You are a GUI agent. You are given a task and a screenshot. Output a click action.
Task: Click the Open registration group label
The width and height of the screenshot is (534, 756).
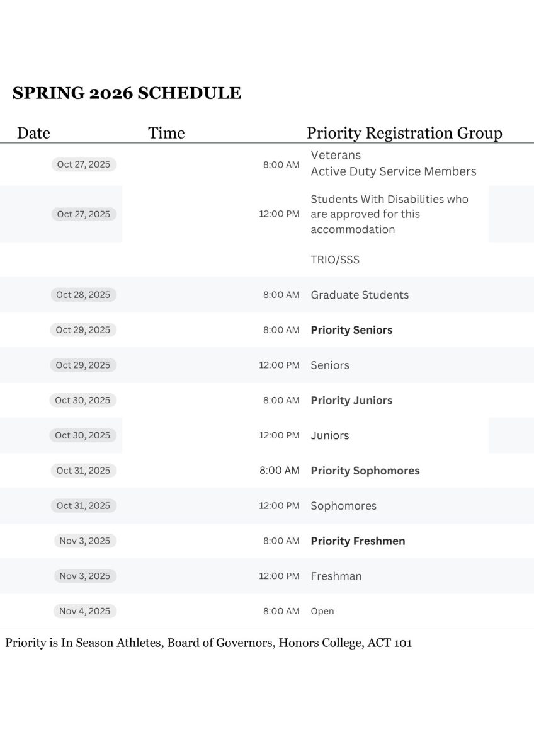point(322,611)
